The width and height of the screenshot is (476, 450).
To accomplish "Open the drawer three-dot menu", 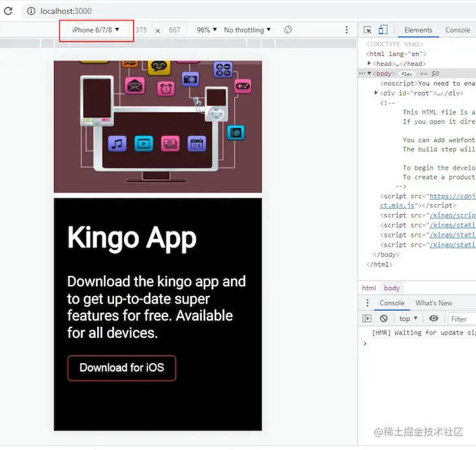I will [368, 303].
